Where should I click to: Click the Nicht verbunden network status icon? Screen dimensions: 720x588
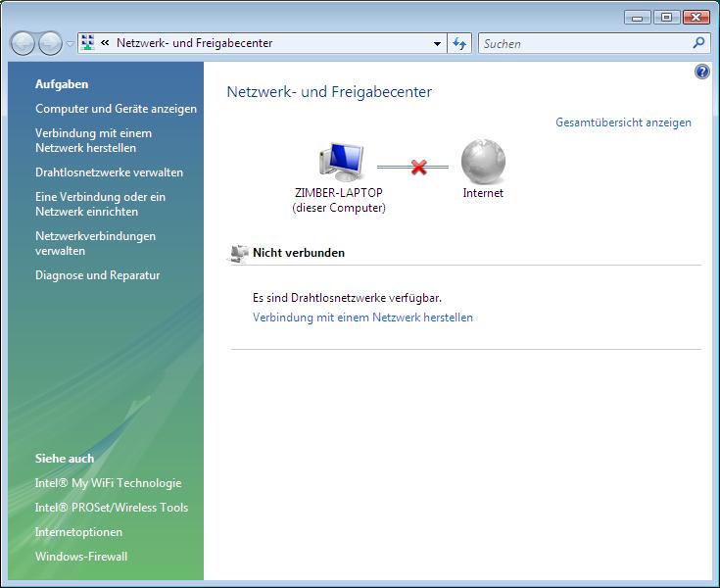point(238,254)
